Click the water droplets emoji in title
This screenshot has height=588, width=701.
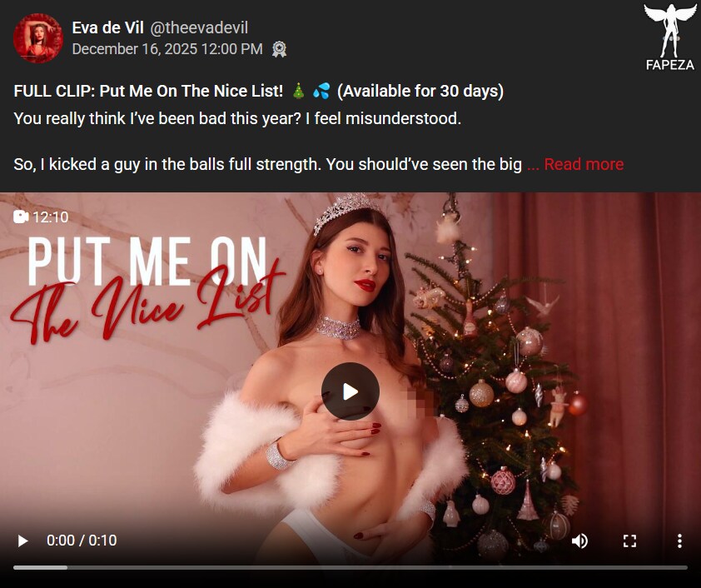[x=321, y=91]
